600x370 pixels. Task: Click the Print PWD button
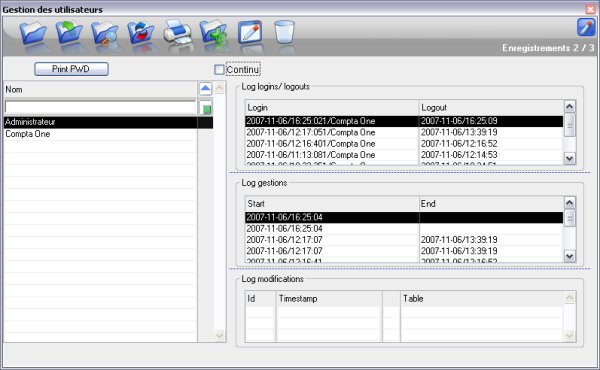click(72, 69)
